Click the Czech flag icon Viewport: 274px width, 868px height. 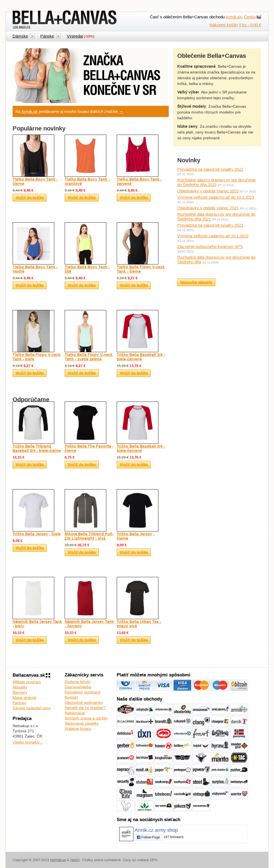(x=259, y=17)
